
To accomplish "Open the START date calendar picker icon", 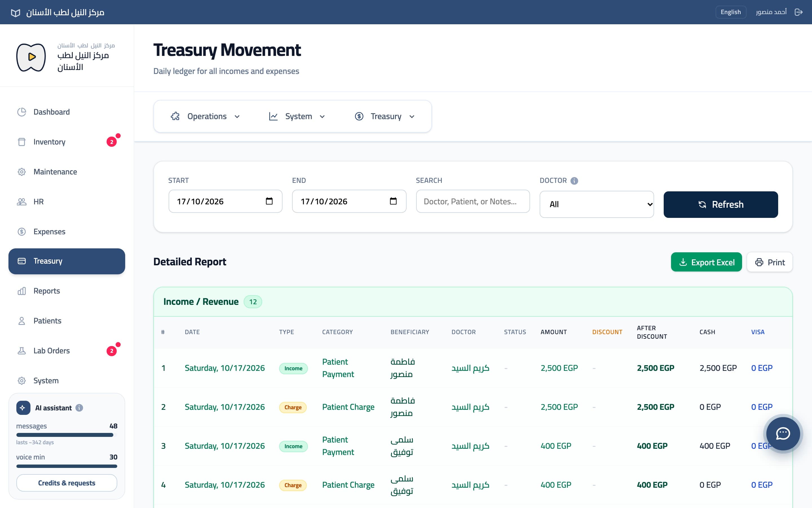I will click(x=269, y=201).
